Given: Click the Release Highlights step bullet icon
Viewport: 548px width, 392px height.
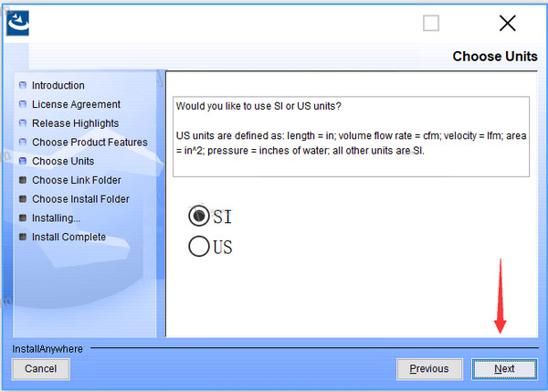Looking at the screenshot, I should (x=23, y=123).
